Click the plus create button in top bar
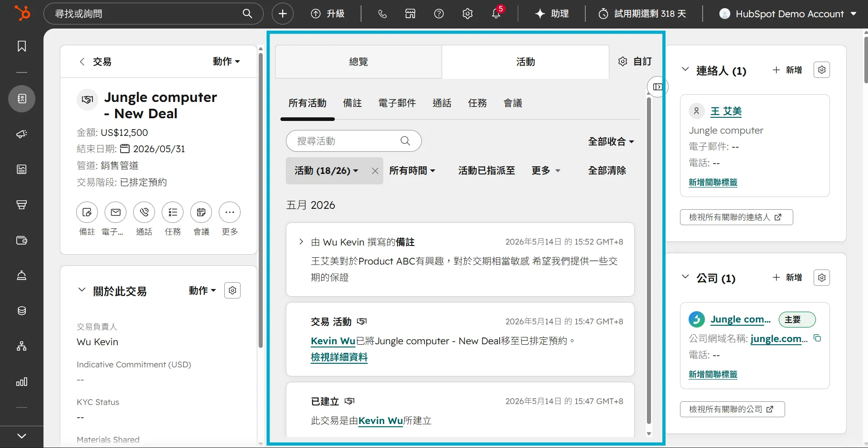Image resolution: width=868 pixels, height=448 pixels. click(x=283, y=14)
